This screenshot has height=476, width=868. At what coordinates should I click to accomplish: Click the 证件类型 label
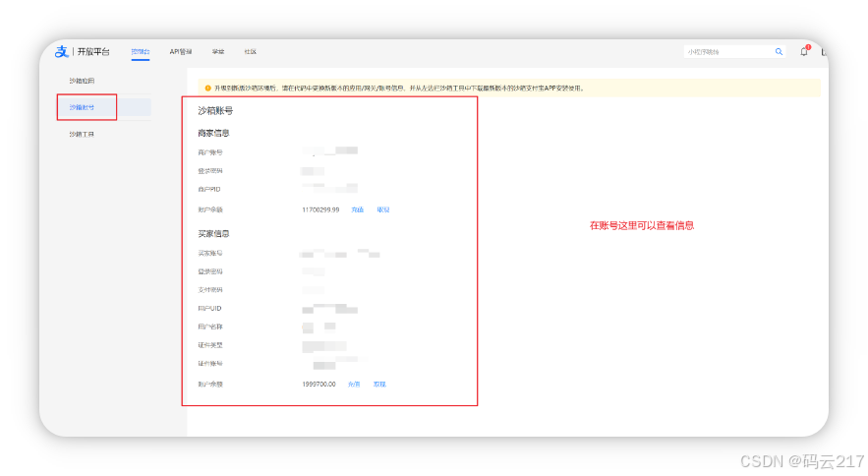[x=210, y=345]
